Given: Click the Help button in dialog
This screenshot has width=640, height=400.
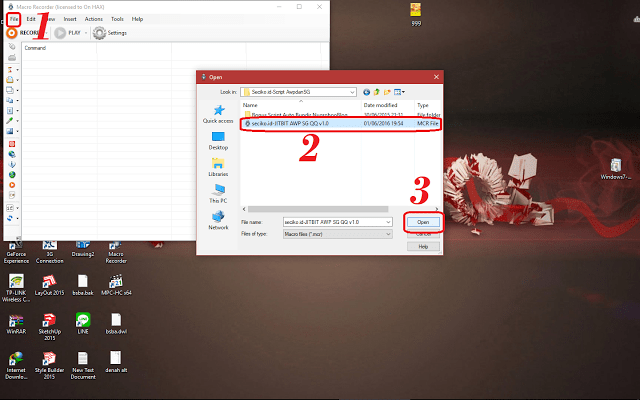Looking at the screenshot, I should coord(423,246).
